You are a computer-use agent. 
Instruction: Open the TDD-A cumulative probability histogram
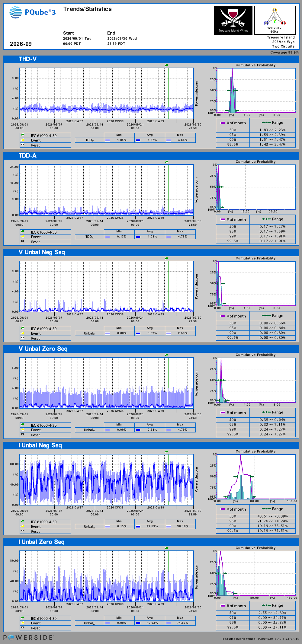pos(256,187)
